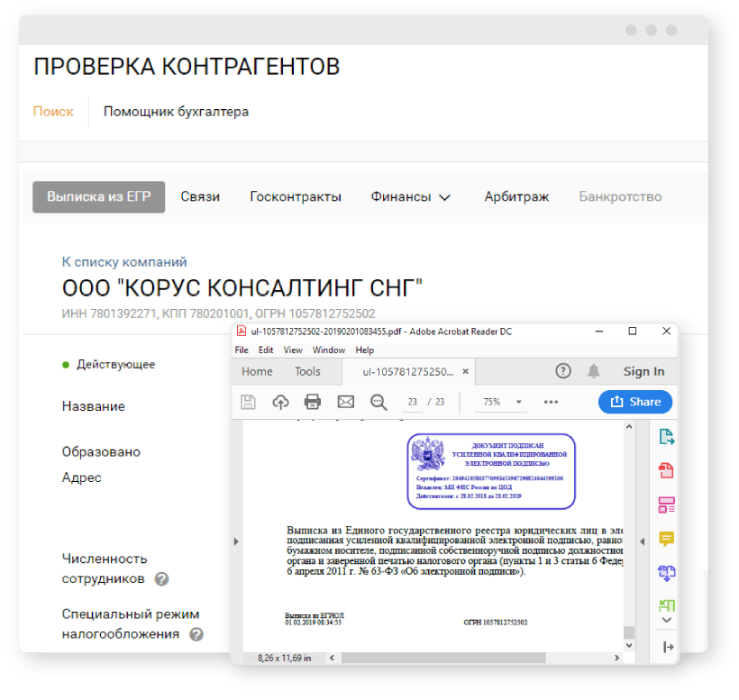The height and width of the screenshot is (700, 739).
Task: Click ОГРН 1057812752502 in PDF footer
Action: click(496, 623)
